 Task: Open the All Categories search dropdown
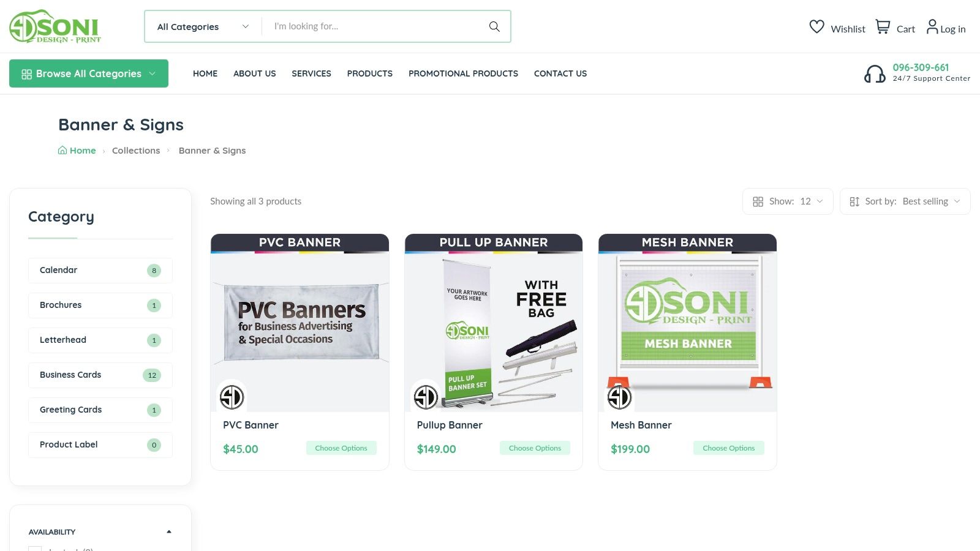click(203, 26)
